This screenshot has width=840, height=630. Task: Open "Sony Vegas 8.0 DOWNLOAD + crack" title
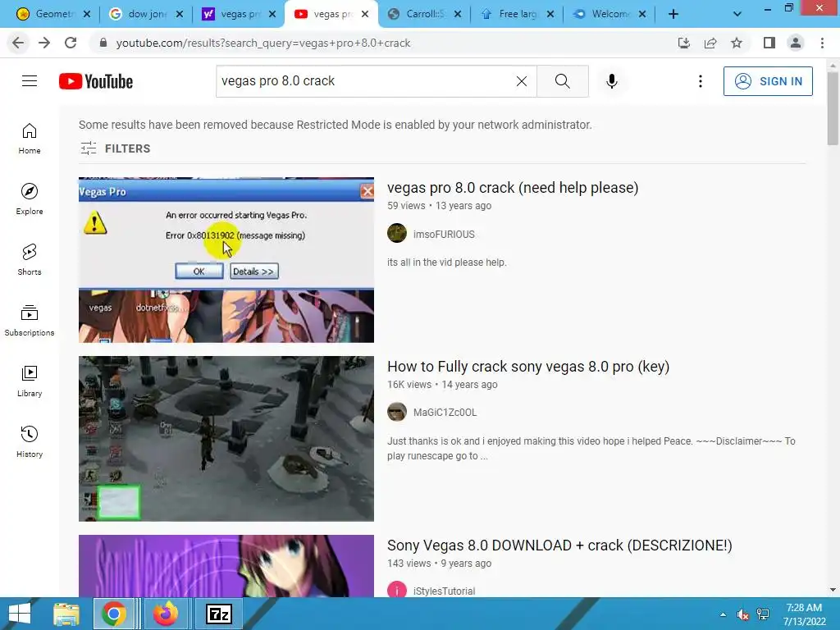[x=559, y=545]
